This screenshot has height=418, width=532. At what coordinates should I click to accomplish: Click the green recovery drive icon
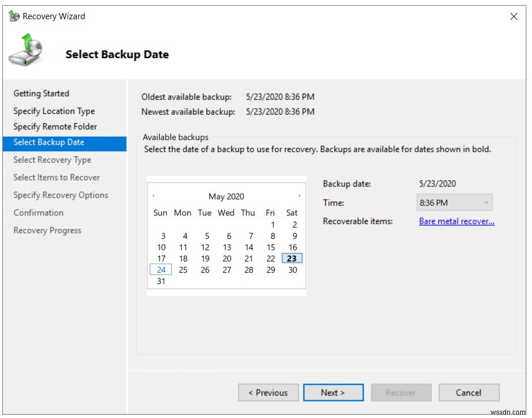(25, 50)
